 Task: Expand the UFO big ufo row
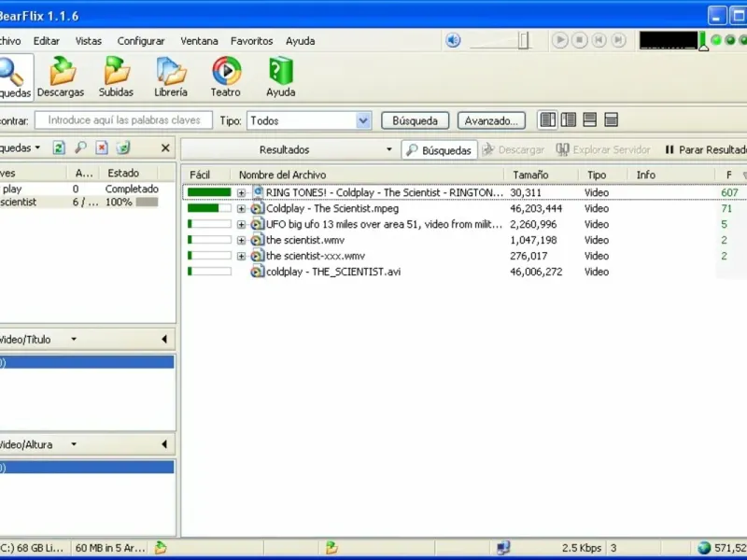241,224
